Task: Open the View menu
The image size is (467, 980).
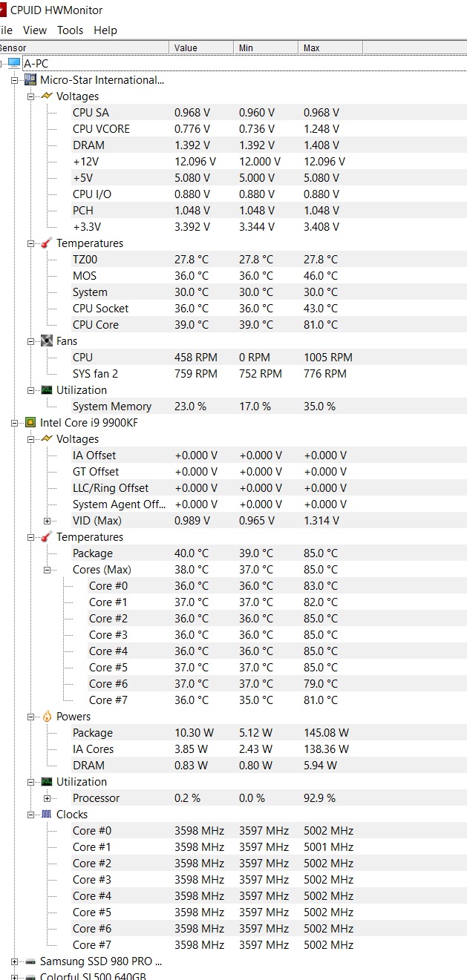Action: (x=35, y=30)
